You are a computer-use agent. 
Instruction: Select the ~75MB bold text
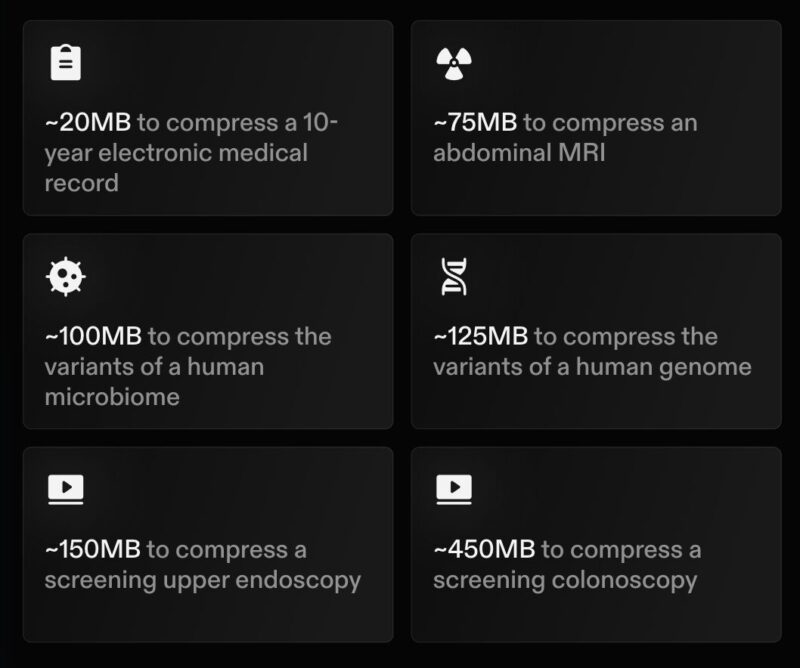475,122
